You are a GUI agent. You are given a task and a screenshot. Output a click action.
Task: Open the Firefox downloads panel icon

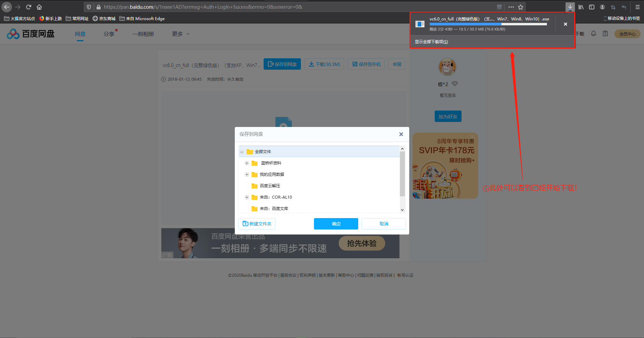point(570,7)
